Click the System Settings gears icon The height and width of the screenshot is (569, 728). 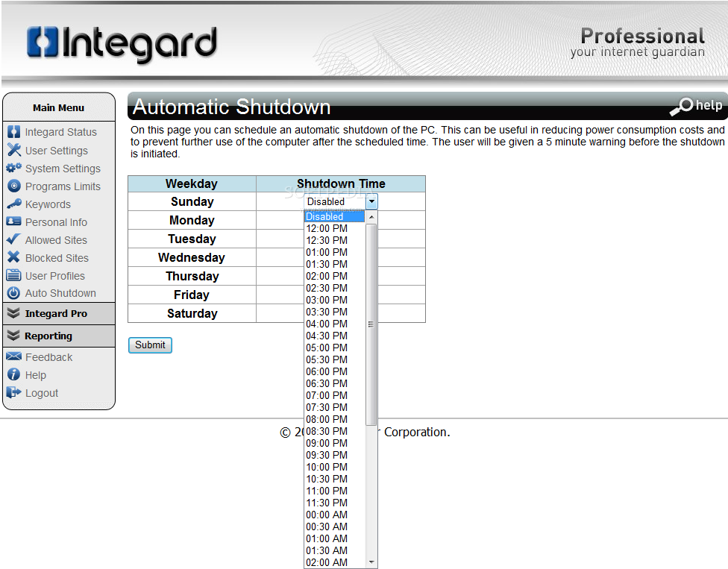(x=14, y=168)
